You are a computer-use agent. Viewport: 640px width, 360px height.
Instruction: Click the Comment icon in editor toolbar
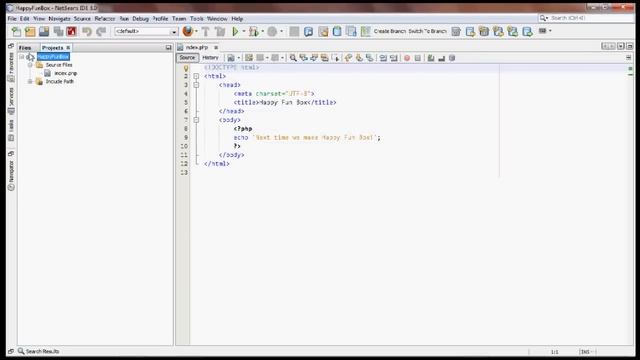click(x=431, y=58)
